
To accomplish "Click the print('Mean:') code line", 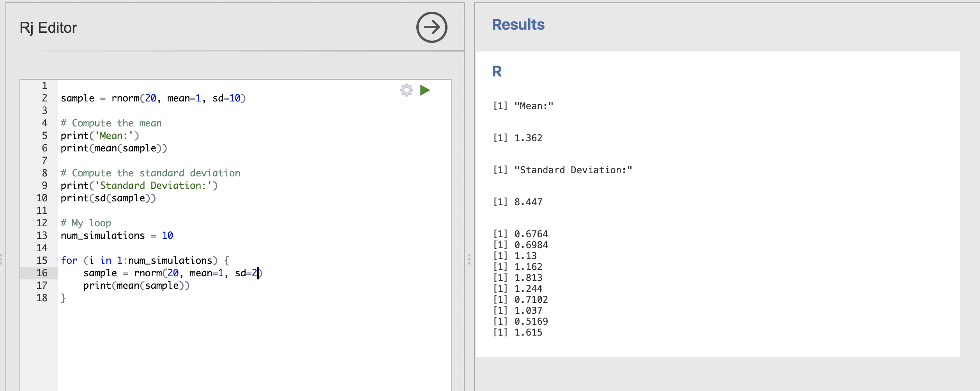I will pyautogui.click(x=100, y=136).
